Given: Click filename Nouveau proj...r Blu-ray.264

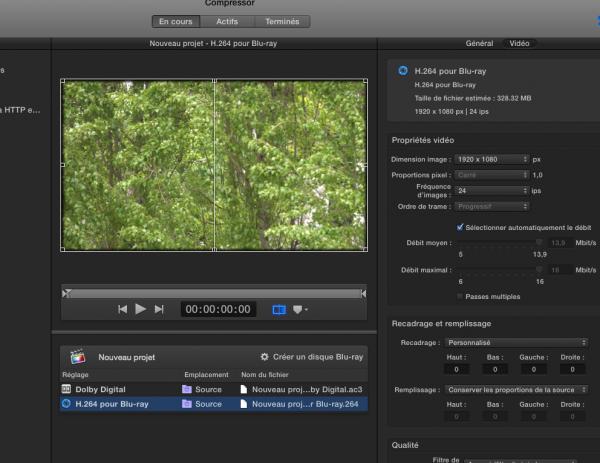Looking at the screenshot, I should [x=305, y=404].
